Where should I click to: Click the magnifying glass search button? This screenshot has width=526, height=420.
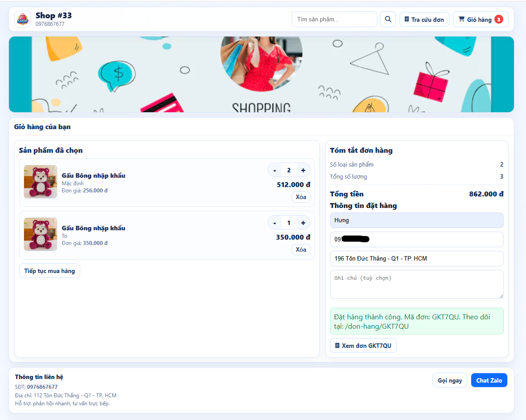point(387,19)
